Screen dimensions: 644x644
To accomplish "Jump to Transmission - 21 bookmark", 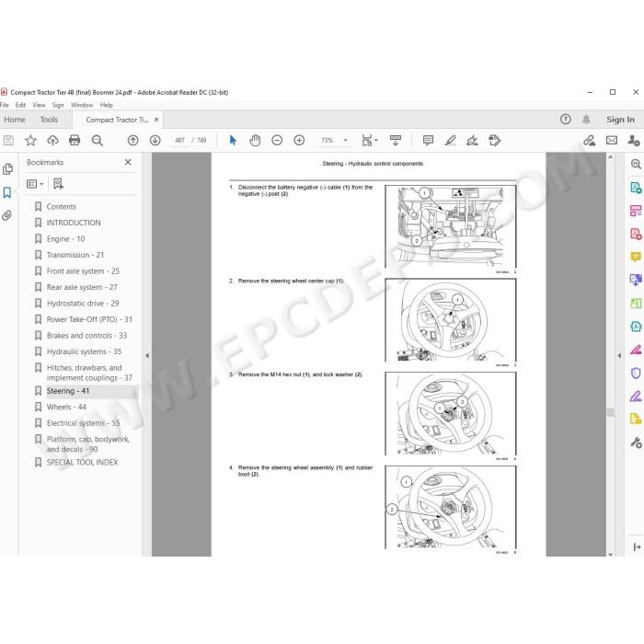I will pos(75,255).
